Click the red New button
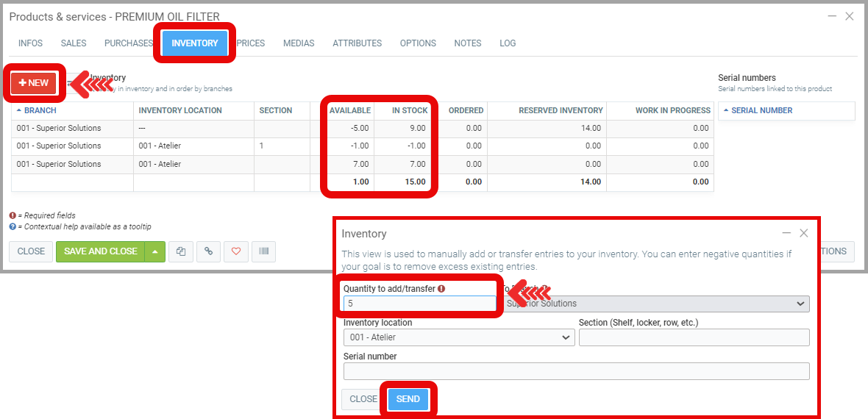The width and height of the screenshot is (868, 419). click(x=34, y=83)
